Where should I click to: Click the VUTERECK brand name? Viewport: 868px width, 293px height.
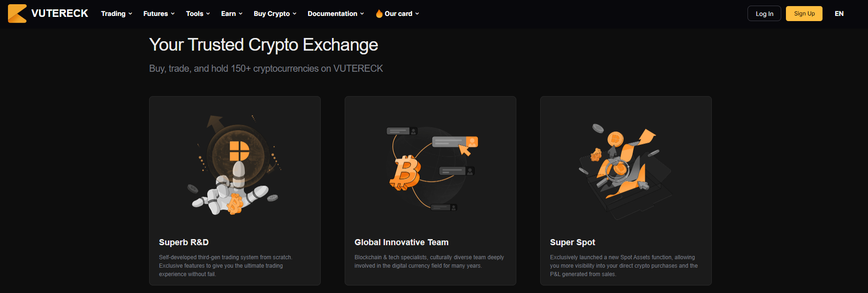[x=60, y=14]
